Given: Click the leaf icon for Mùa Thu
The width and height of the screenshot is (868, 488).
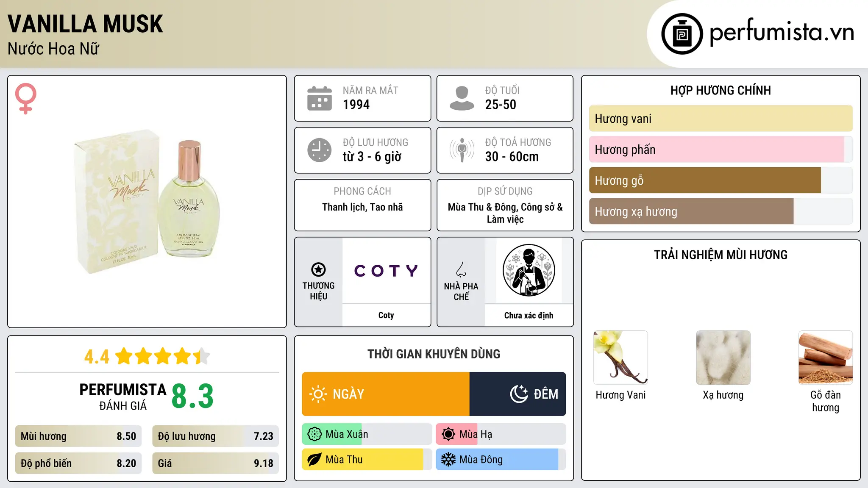Looking at the screenshot, I should tap(314, 460).
